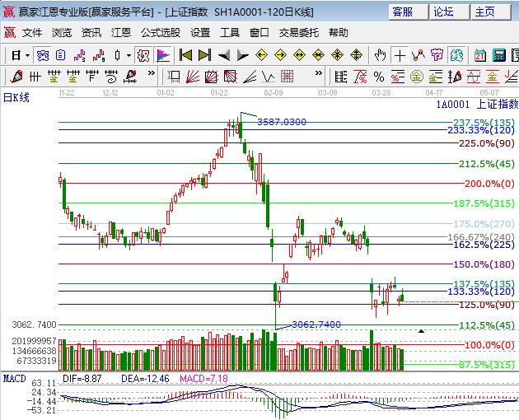Select the crosshair cursor tool
519x420 pixels.
400,55
